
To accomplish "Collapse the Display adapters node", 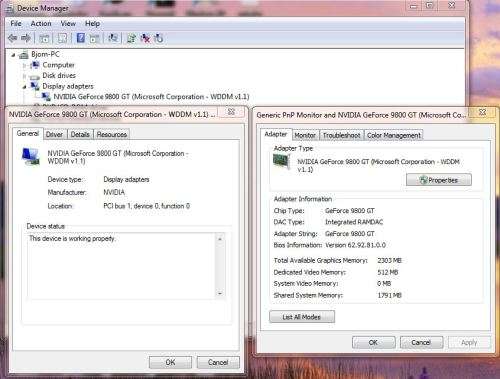I will pyautogui.click(x=24, y=87).
